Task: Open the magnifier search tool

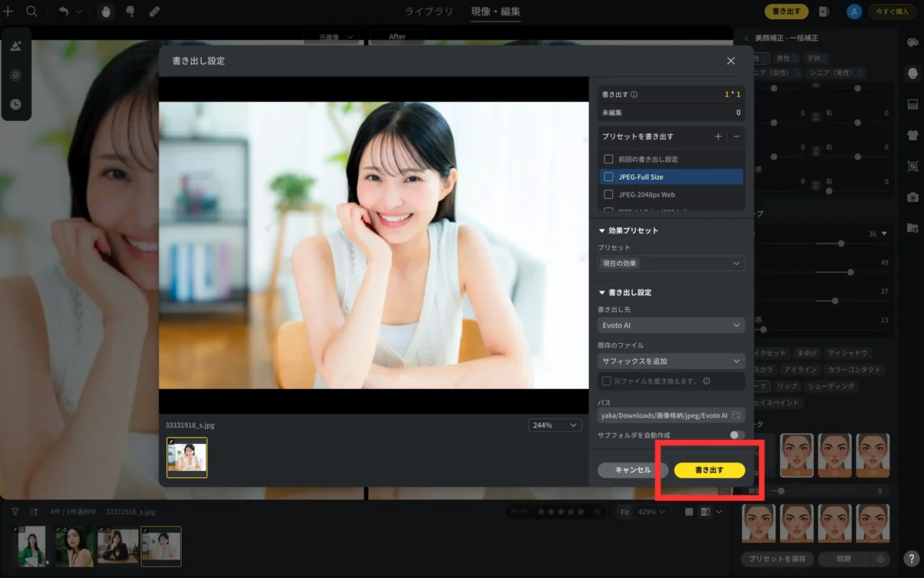Action: (32, 12)
